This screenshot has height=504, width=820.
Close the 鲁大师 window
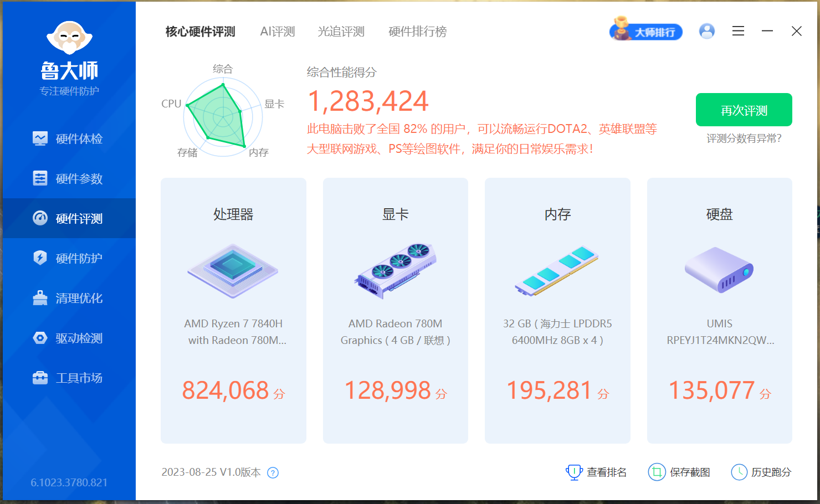point(797,31)
